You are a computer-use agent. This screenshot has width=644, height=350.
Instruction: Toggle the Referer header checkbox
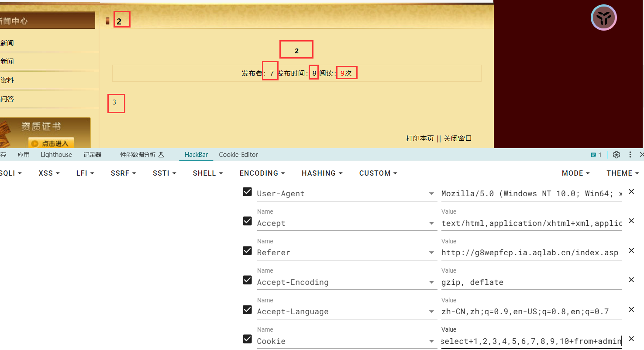(247, 251)
